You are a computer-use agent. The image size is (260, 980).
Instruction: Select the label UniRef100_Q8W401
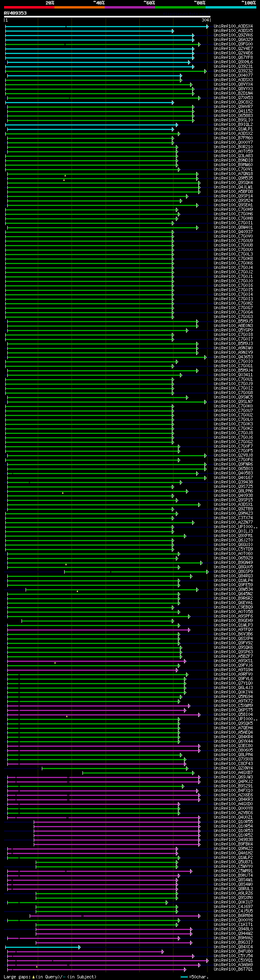click(233, 228)
